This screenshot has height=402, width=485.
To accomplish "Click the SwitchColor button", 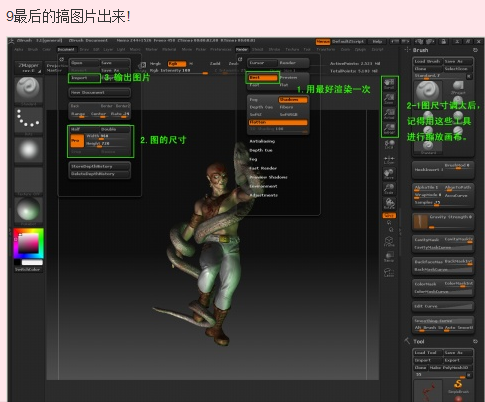I will point(28,269).
